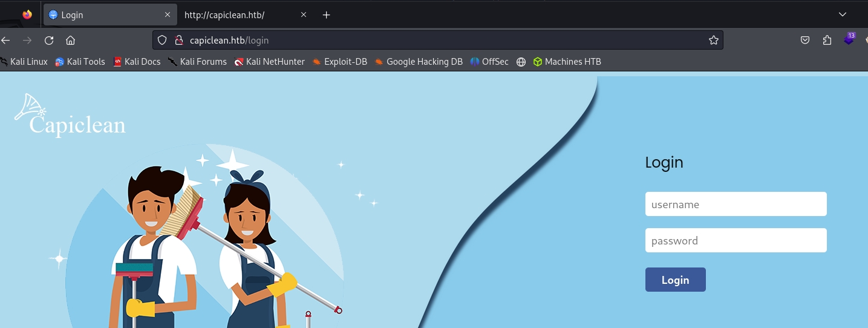Image resolution: width=868 pixels, height=328 pixels.
Task: Open the Kali NetHunter bookmark
Action: [x=269, y=62]
